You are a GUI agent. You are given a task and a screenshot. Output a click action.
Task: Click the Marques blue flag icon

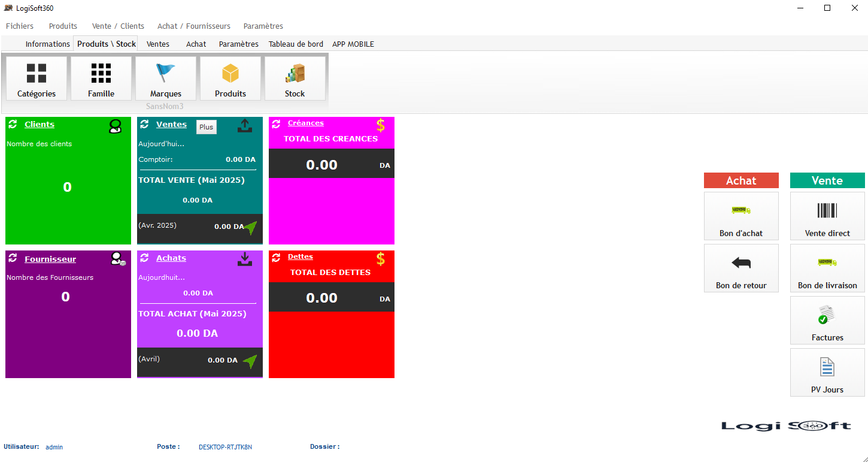[x=166, y=74]
